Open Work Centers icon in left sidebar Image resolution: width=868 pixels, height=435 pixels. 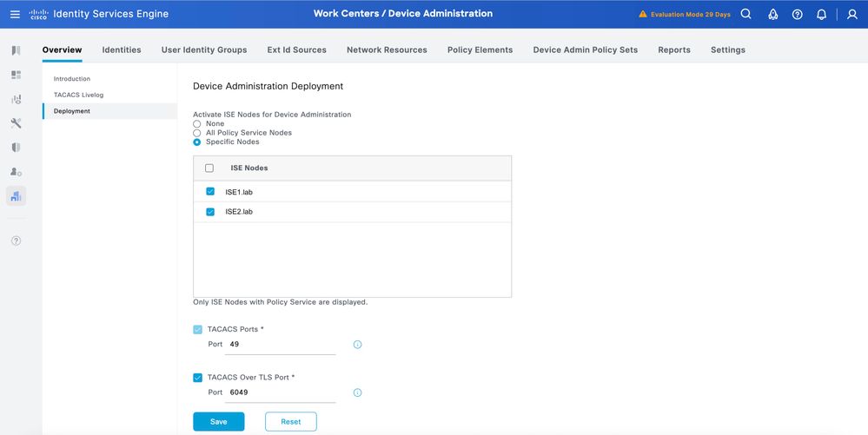(16, 196)
